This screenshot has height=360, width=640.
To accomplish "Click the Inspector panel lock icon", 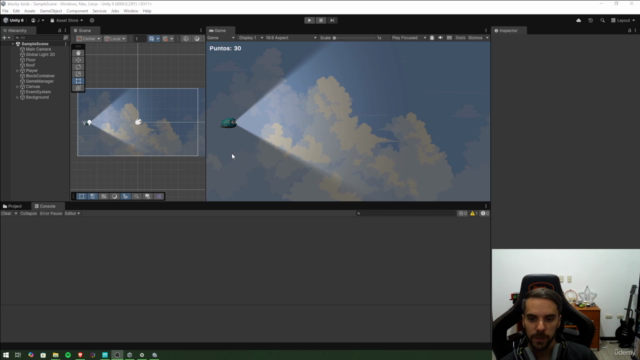I will [629, 31].
